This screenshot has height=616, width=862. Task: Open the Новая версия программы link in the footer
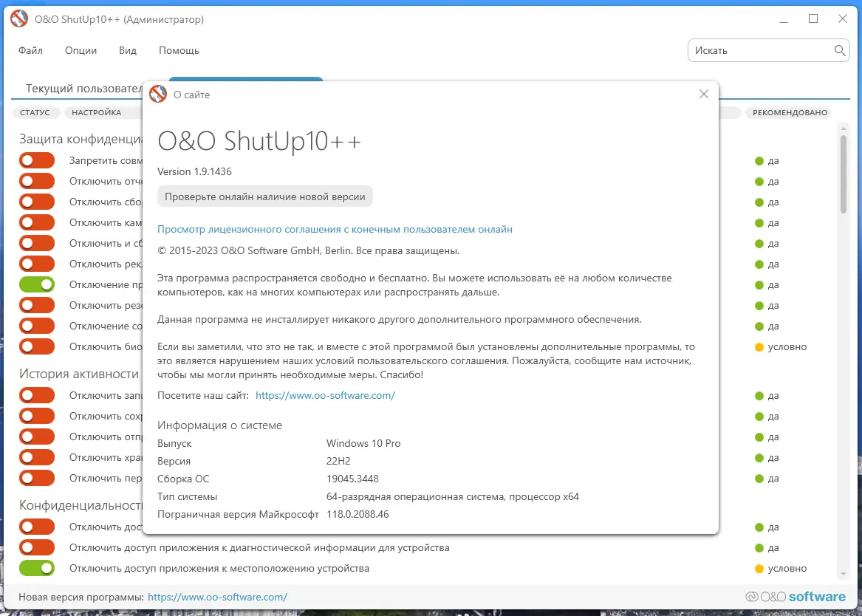(218, 597)
